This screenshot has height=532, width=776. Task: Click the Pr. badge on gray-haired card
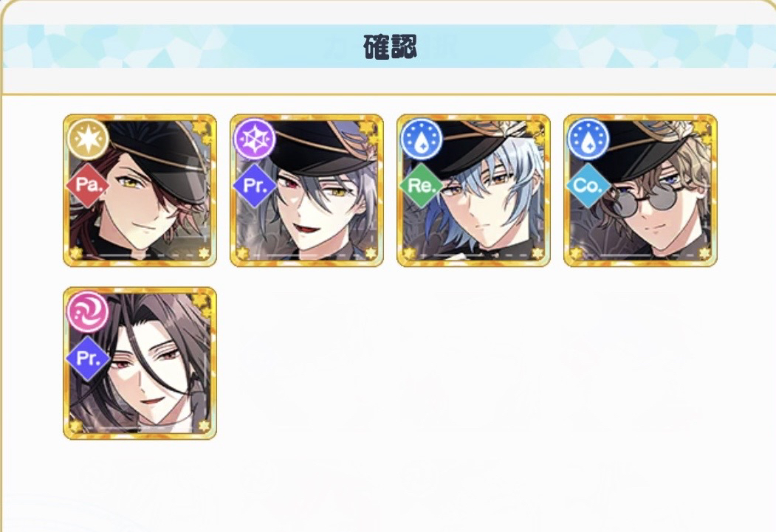click(255, 185)
